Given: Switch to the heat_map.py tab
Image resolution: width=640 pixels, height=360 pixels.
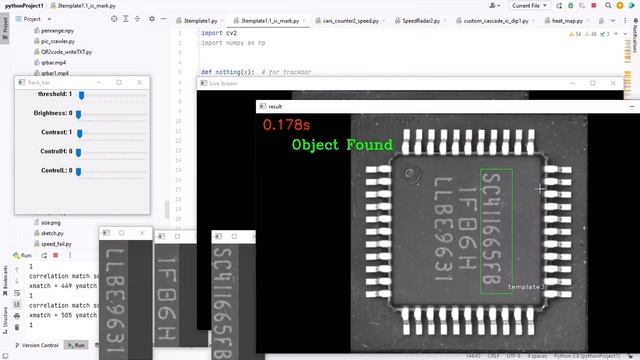Looking at the screenshot, I should (567, 20).
